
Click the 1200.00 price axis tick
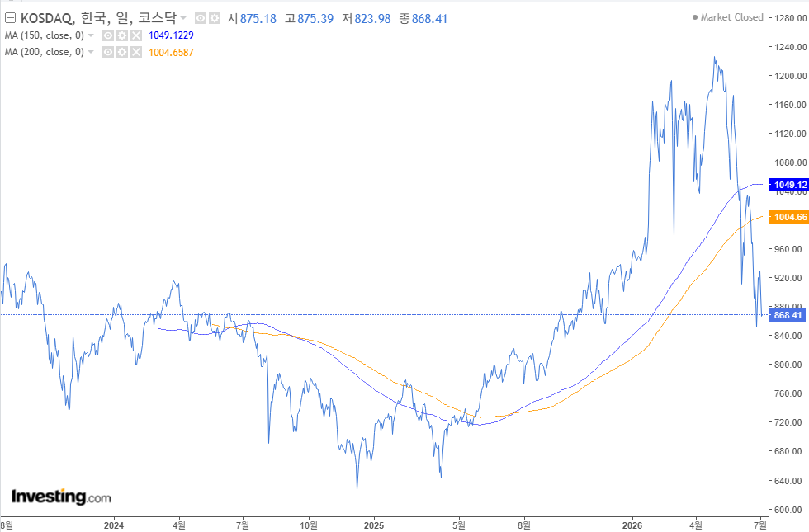click(791, 76)
